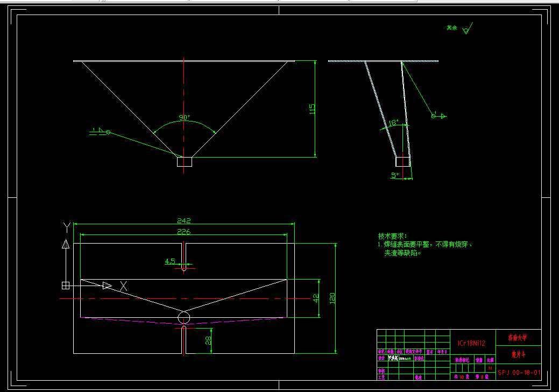Select the 焊缝表面要平整 requirement line
This screenshot has width=559, height=392.
[425, 245]
